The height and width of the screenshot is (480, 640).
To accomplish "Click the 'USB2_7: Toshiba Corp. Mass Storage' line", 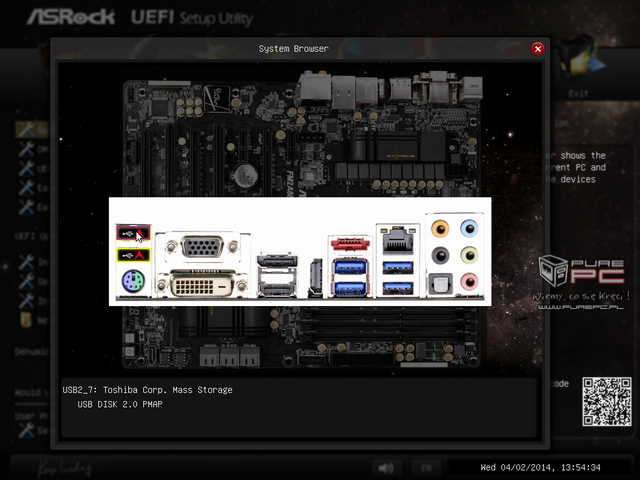I will (x=147, y=390).
